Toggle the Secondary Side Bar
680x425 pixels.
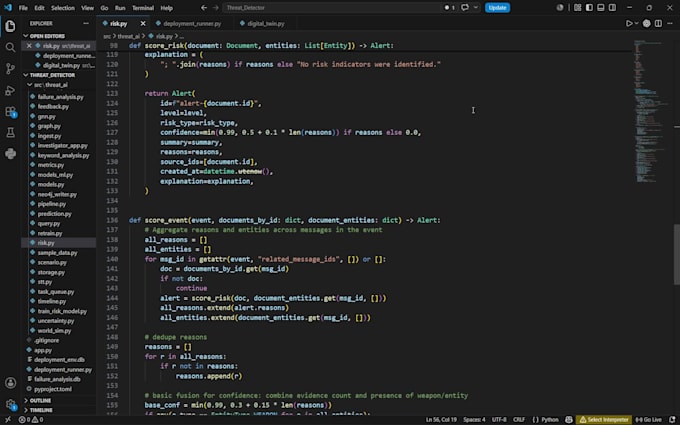click(612, 7)
